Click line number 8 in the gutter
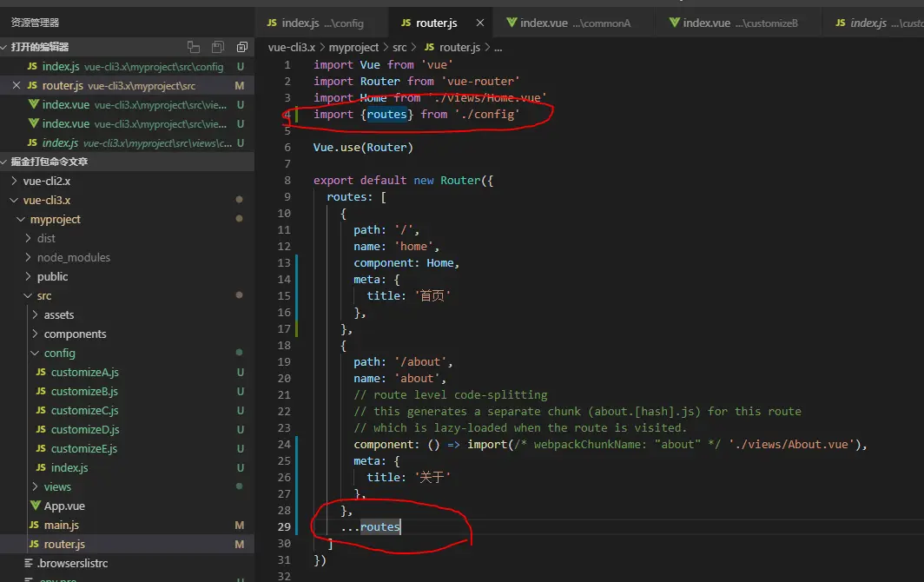The height and width of the screenshot is (582, 924). pos(287,180)
